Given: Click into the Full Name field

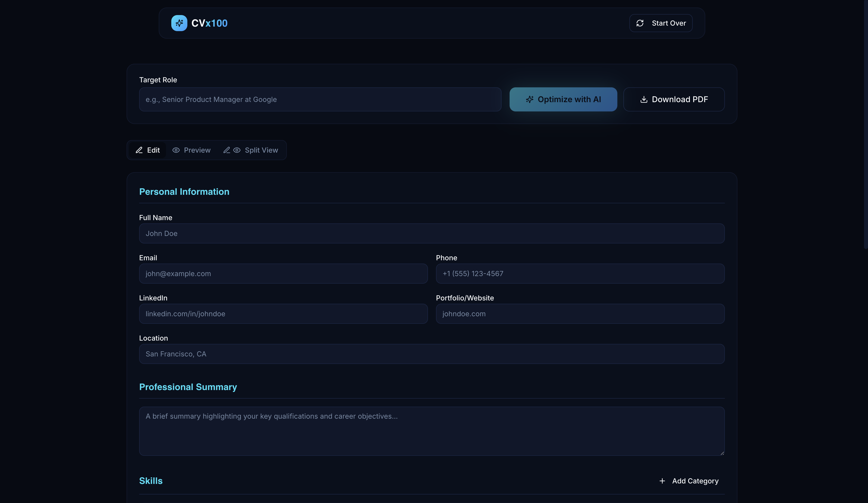Looking at the screenshot, I should point(431,233).
